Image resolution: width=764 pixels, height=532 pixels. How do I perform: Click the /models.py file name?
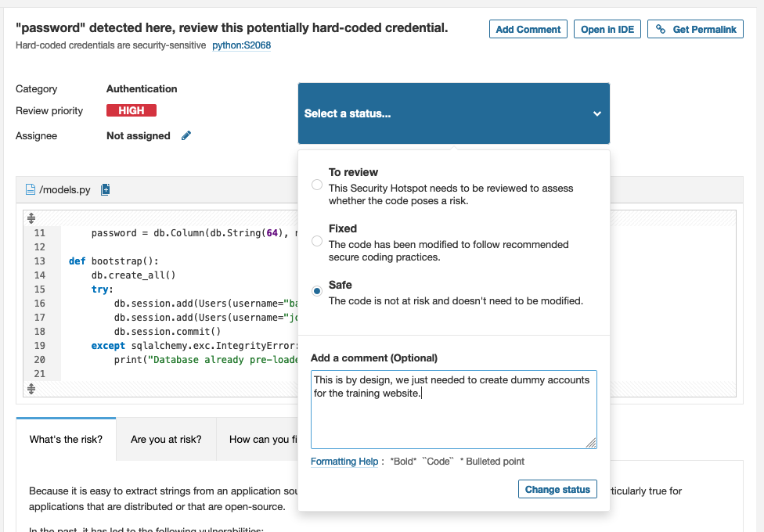pyautogui.click(x=65, y=189)
